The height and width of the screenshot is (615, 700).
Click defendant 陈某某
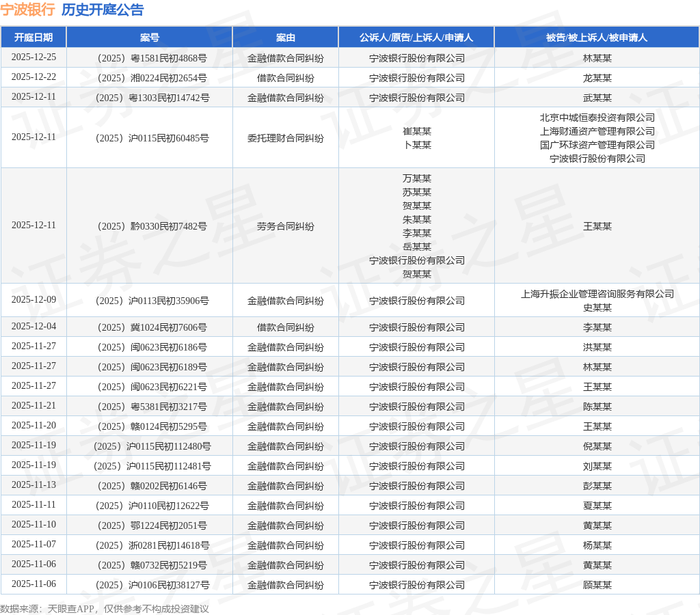[597, 407]
